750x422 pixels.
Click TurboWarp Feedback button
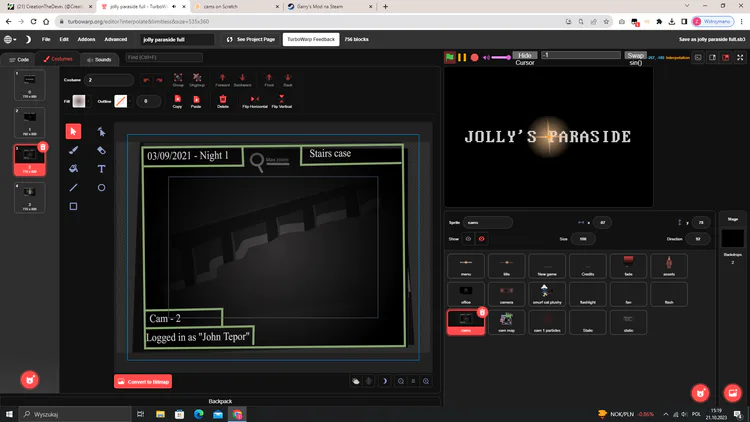click(311, 39)
